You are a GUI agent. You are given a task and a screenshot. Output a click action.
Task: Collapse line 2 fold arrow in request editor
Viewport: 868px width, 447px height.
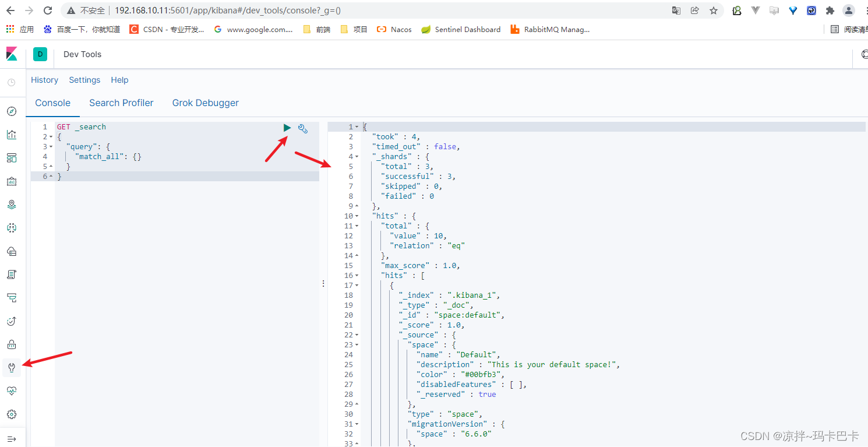51,137
